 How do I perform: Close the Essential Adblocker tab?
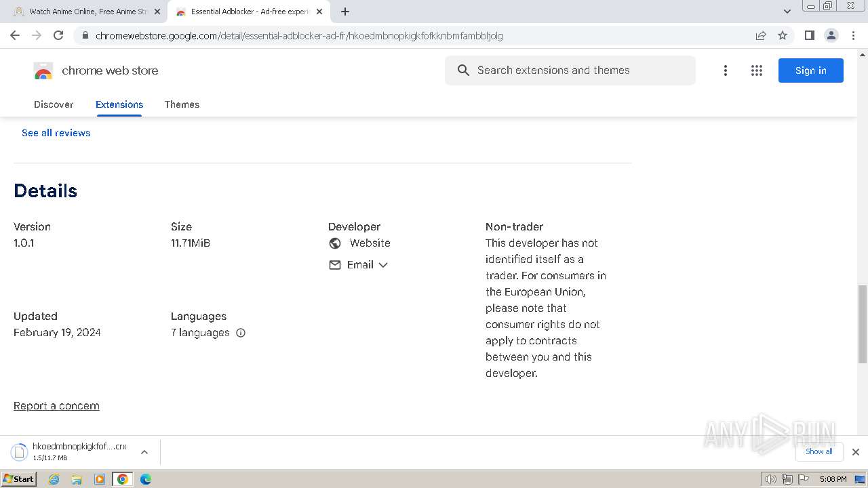click(x=319, y=12)
